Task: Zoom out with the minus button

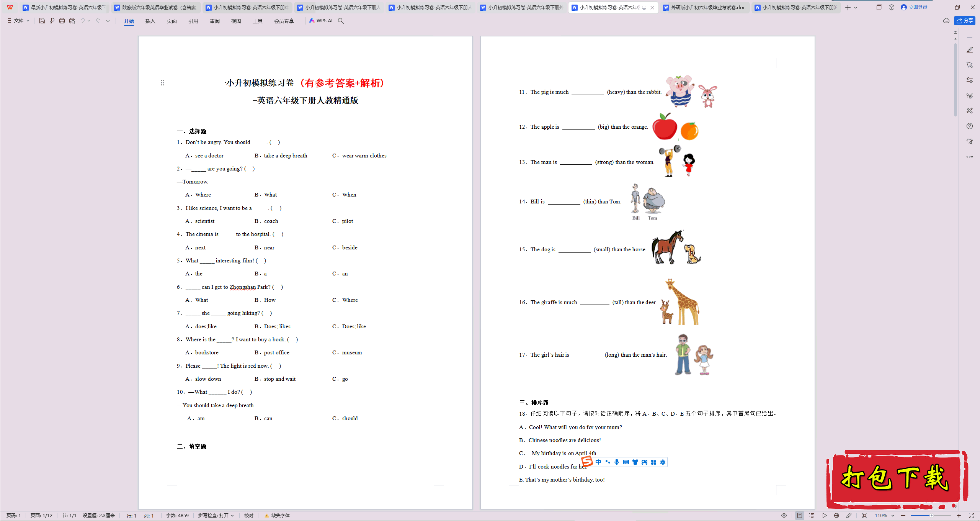Action: click(903, 516)
